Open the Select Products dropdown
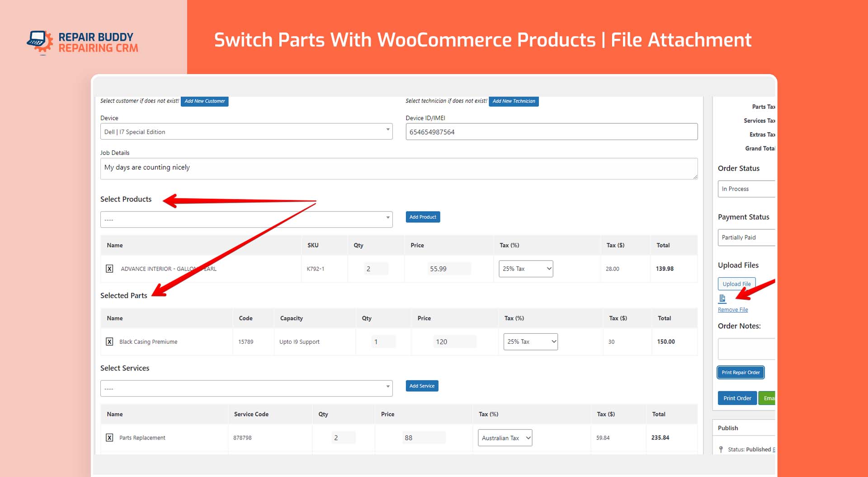Screen dimensions: 868x477 246,220
